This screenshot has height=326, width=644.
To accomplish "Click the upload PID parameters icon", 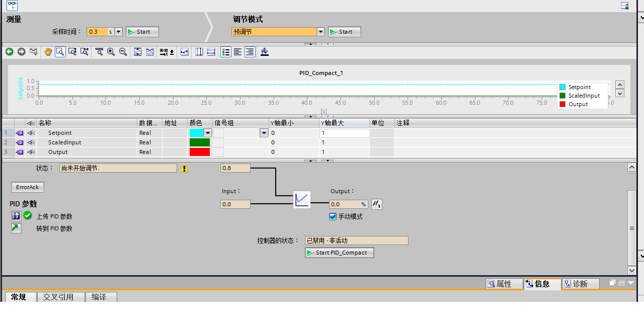I will point(16,216).
